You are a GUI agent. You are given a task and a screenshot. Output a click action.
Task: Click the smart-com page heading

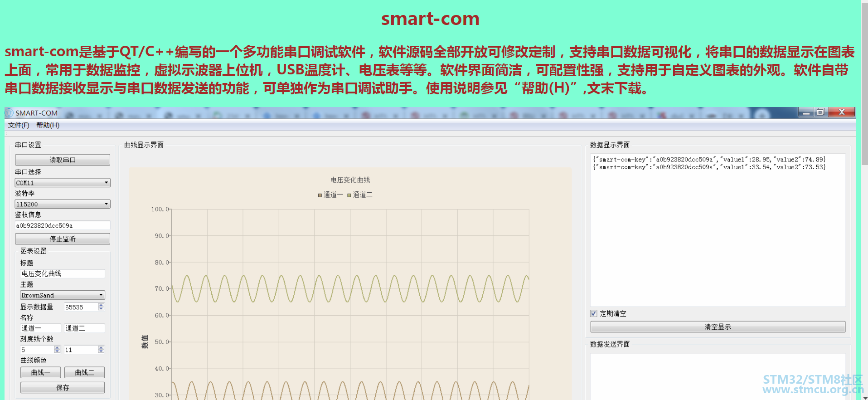[x=430, y=19]
